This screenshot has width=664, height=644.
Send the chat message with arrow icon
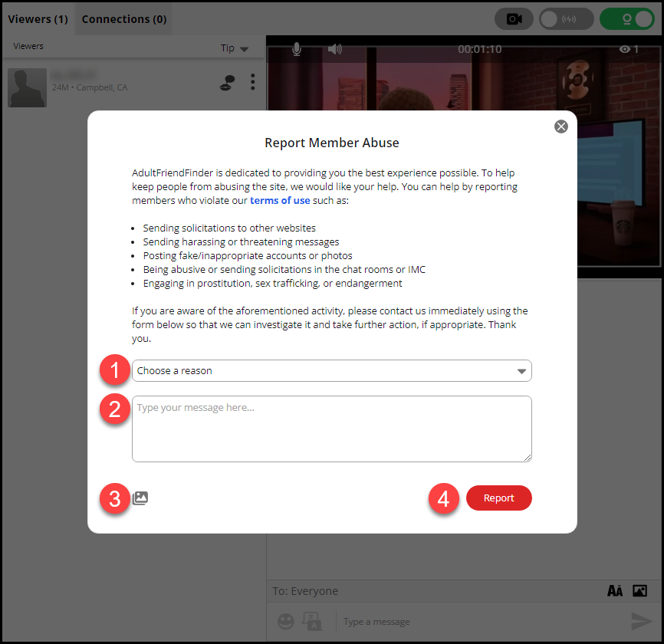(x=642, y=621)
